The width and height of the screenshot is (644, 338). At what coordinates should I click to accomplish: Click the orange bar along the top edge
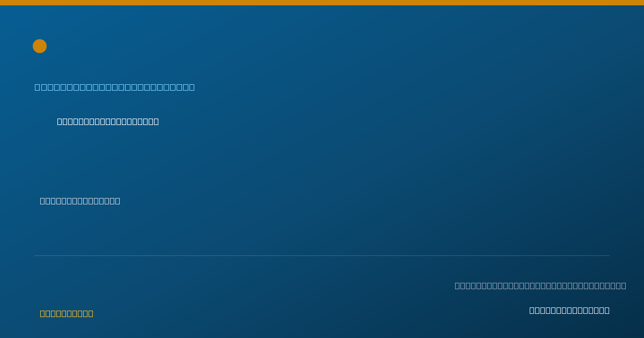(x=322, y=3)
